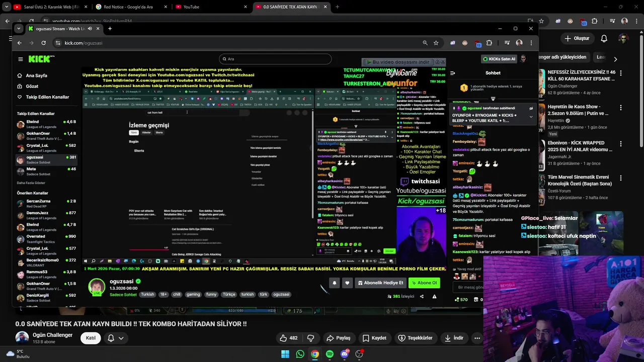Open WhatsApp from the taskbar
The width and height of the screenshot is (644, 362).
click(x=300, y=354)
